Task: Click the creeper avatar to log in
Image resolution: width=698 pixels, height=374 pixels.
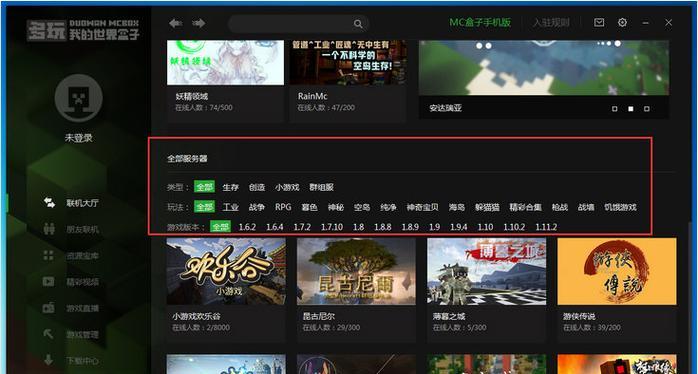Action: (79, 98)
